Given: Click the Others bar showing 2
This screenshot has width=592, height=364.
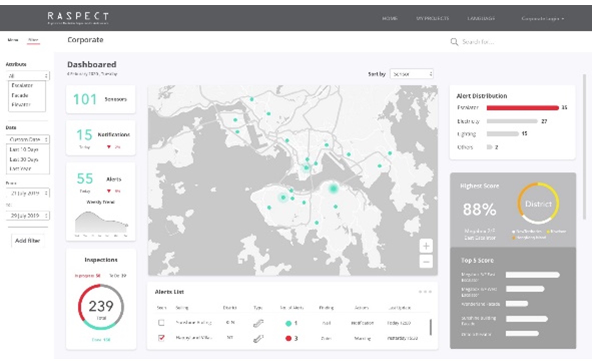Looking at the screenshot, I should 489,147.
